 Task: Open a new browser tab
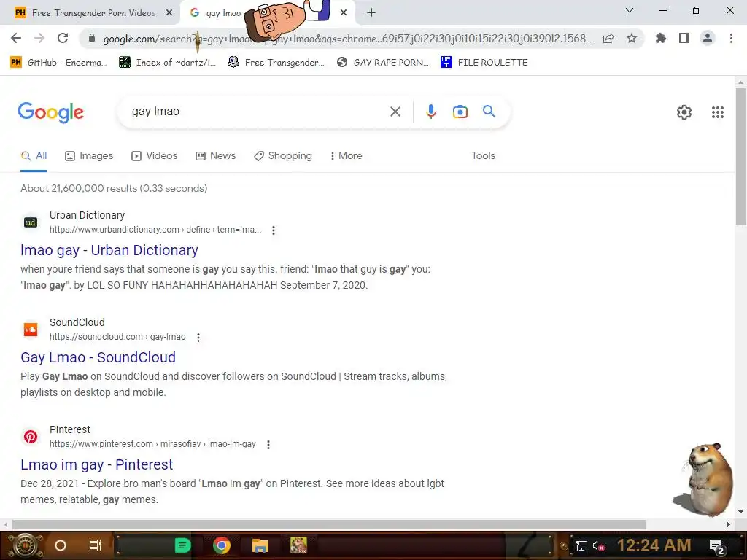(371, 13)
